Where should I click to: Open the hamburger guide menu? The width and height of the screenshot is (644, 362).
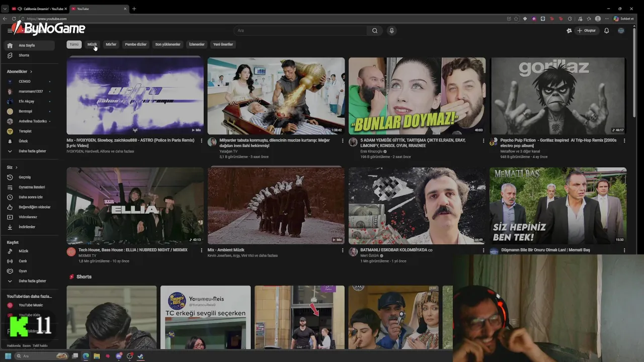coord(10,31)
